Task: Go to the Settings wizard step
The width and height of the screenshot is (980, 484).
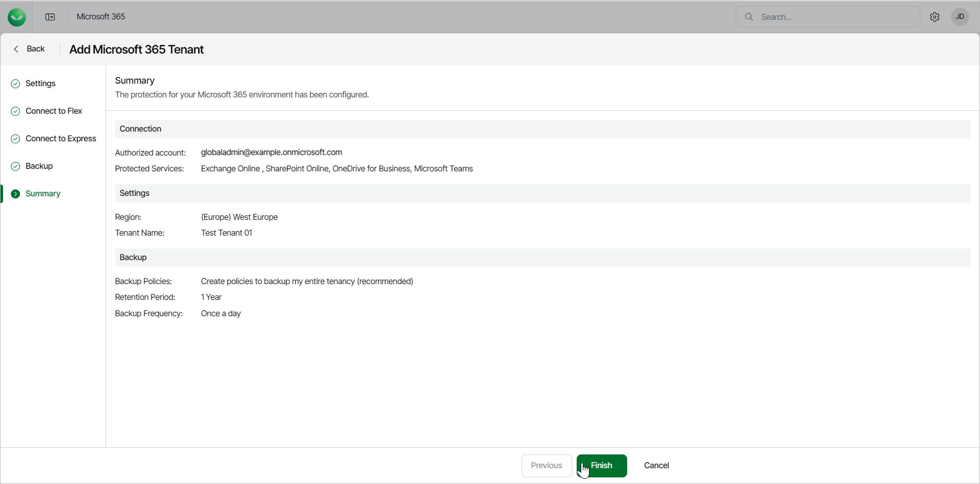Action: [x=41, y=84]
